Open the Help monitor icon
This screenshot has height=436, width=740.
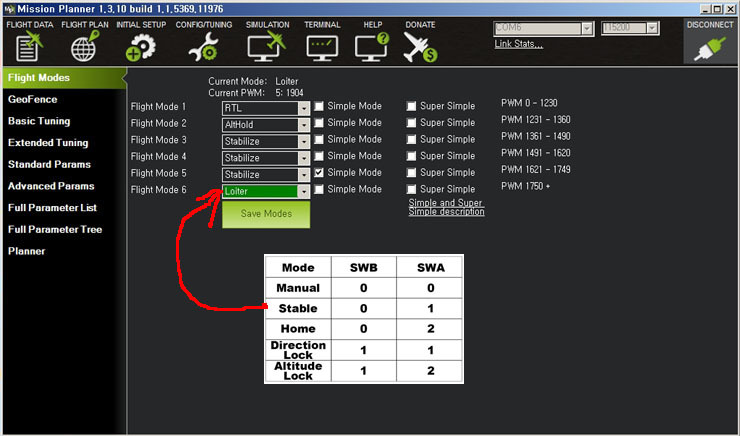(372, 47)
